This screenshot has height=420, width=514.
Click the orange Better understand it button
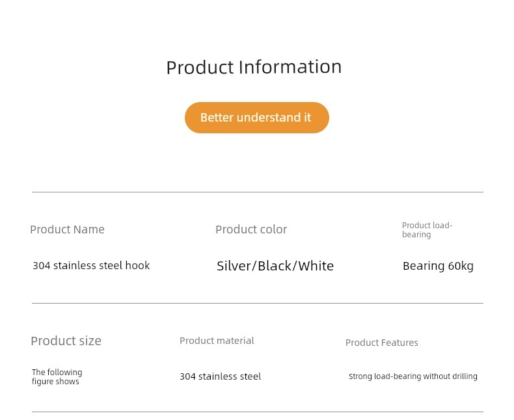point(256,118)
